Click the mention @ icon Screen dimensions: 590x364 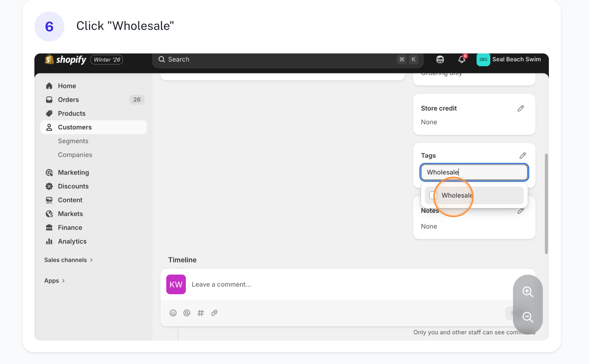[x=187, y=313]
